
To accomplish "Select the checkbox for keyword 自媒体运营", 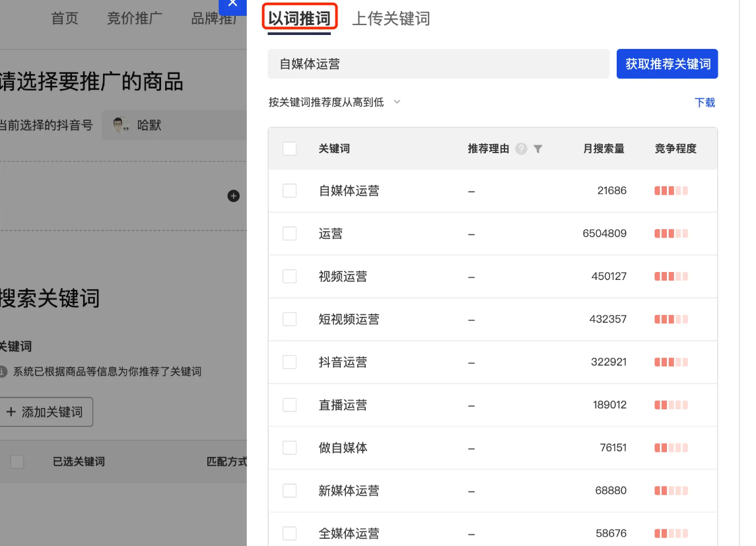I will 289,190.
